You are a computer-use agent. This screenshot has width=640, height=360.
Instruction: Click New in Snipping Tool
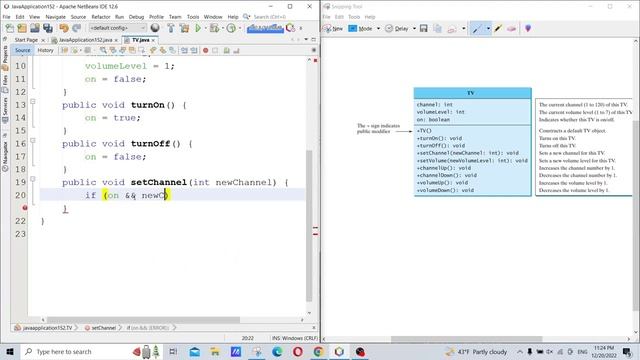pos(333,28)
